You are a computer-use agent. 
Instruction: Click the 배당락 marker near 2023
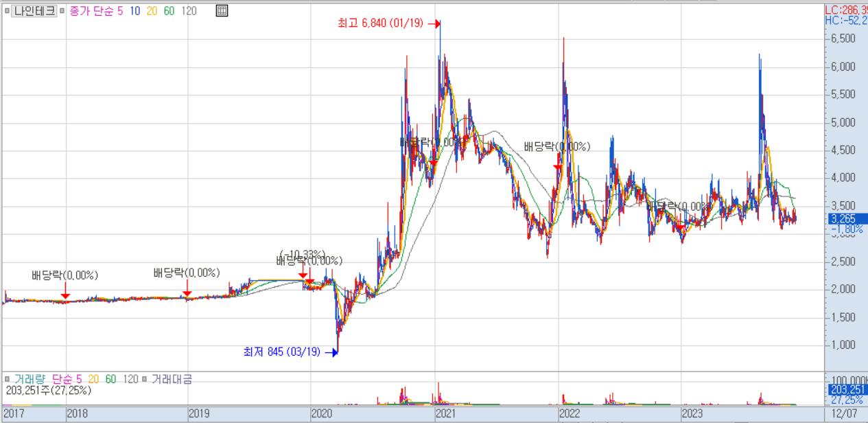[x=679, y=206]
